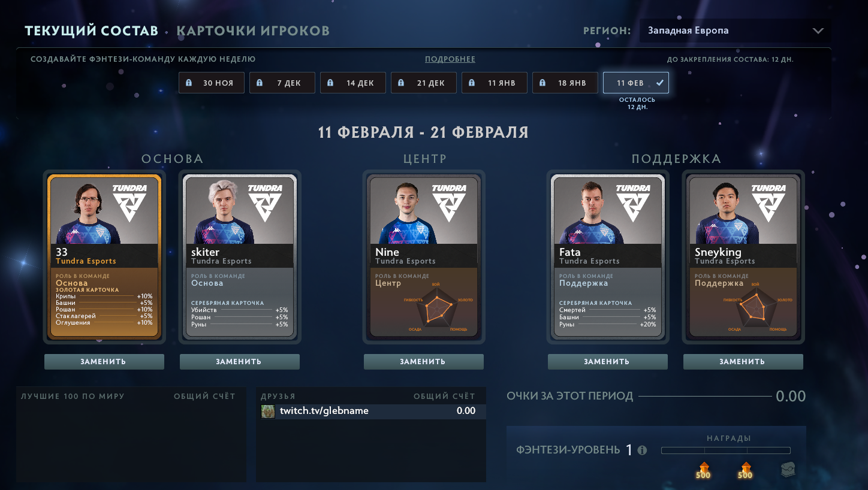Click the region dropdown chevron arrow
This screenshot has height=490, width=868.
(x=818, y=31)
